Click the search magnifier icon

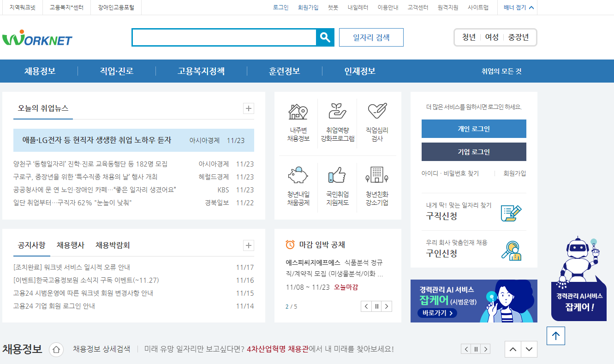pyautogui.click(x=325, y=37)
